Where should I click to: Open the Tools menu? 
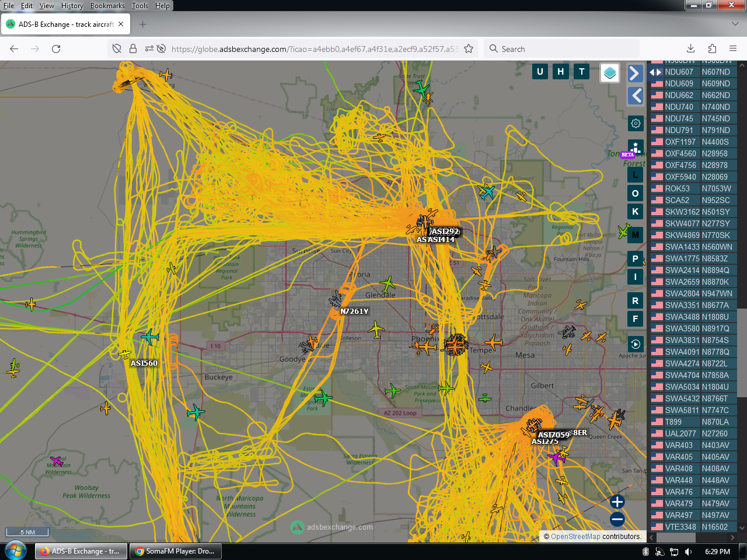pyautogui.click(x=140, y=6)
